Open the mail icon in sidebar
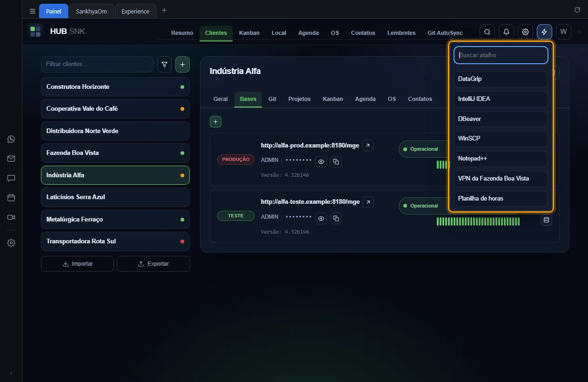The image size is (588, 382). 11,159
